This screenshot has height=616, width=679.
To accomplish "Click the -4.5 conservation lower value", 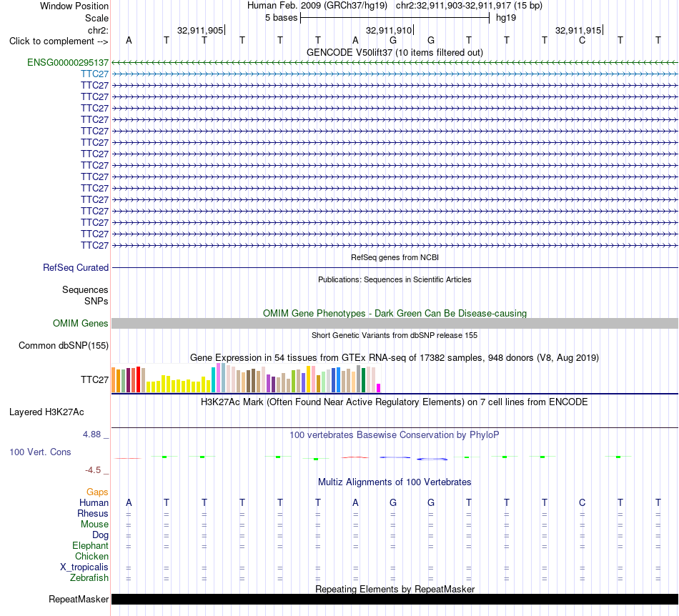I will tap(93, 470).
